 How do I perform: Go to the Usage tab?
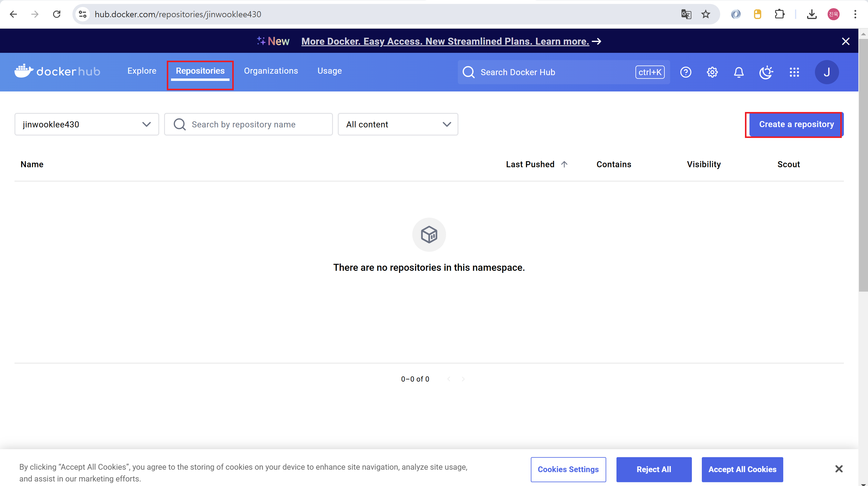pyautogui.click(x=330, y=71)
